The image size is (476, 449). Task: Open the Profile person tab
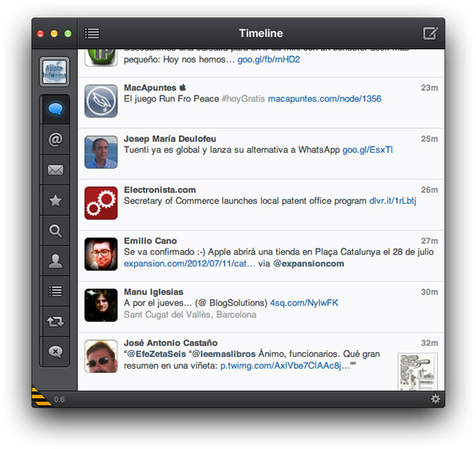click(56, 261)
